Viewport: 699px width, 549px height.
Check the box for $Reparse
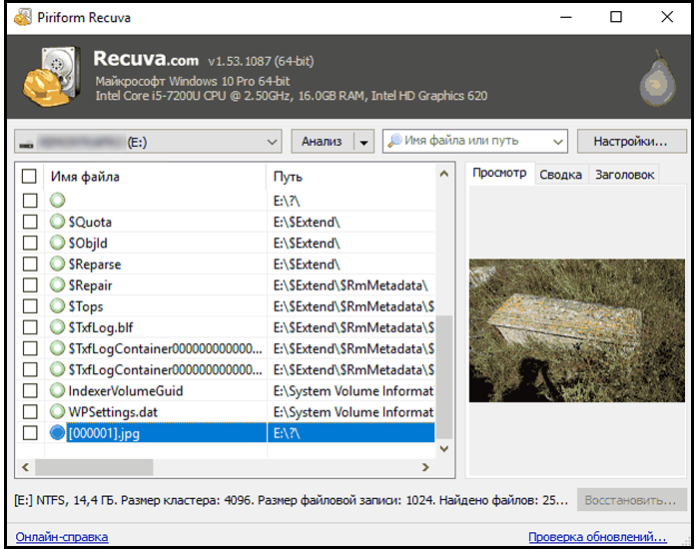pyautogui.click(x=30, y=264)
